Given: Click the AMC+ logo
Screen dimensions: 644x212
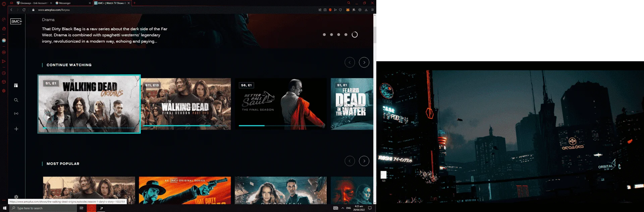Looking at the screenshot, I should [16, 21].
